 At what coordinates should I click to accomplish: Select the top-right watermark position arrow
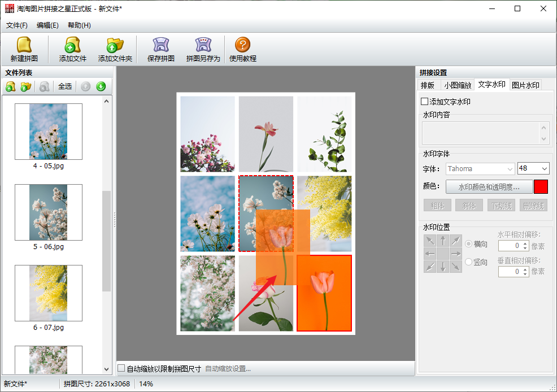coord(456,241)
